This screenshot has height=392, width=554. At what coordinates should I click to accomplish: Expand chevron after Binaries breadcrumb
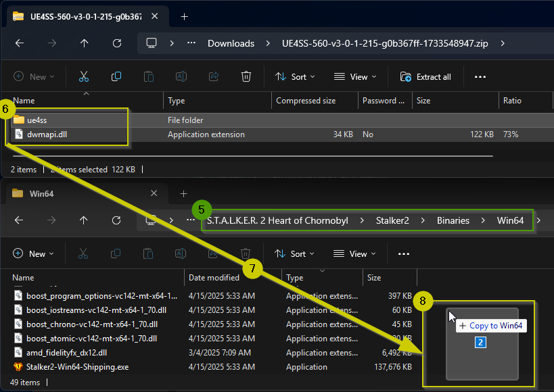(483, 220)
